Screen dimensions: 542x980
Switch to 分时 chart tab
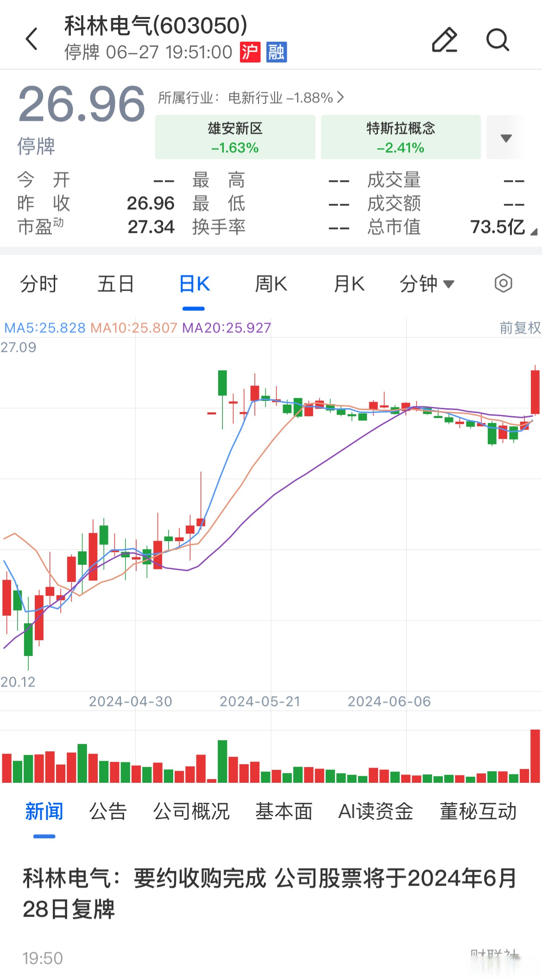[39, 284]
